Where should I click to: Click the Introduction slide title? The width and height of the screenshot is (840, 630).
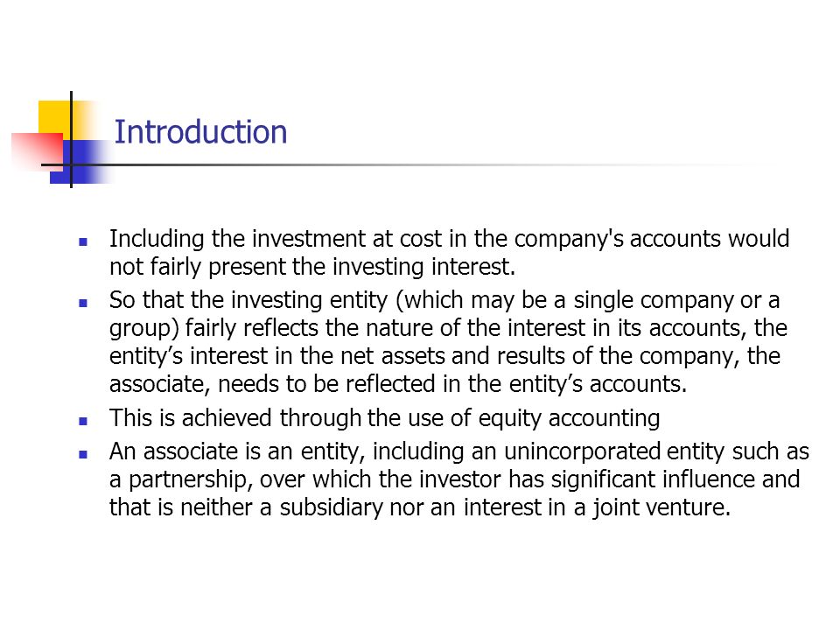coord(200,132)
